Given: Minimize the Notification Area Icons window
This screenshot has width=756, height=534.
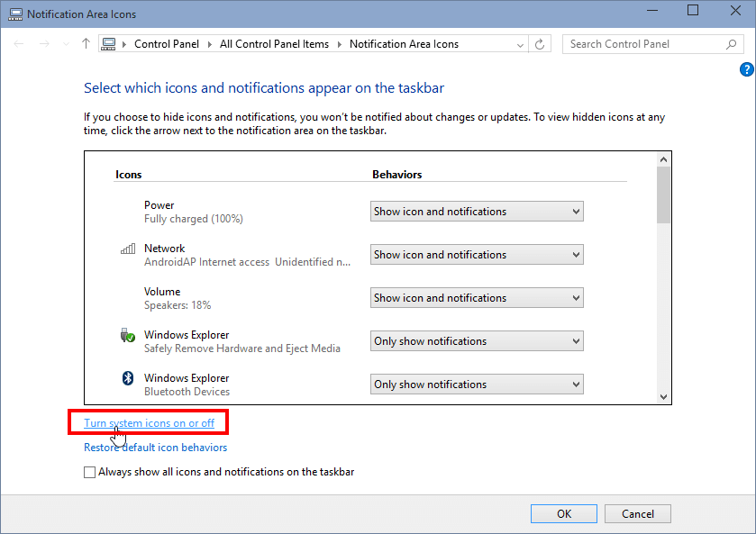Looking at the screenshot, I should point(651,11).
